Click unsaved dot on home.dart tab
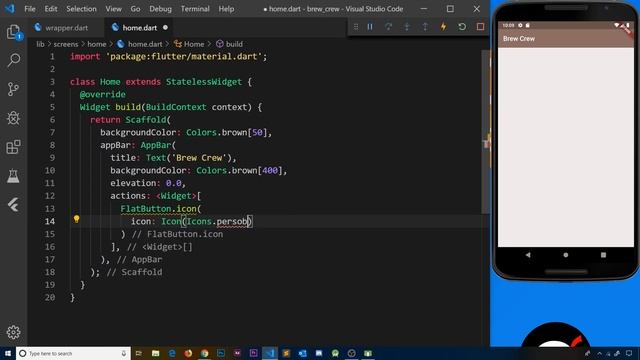 [165, 28]
